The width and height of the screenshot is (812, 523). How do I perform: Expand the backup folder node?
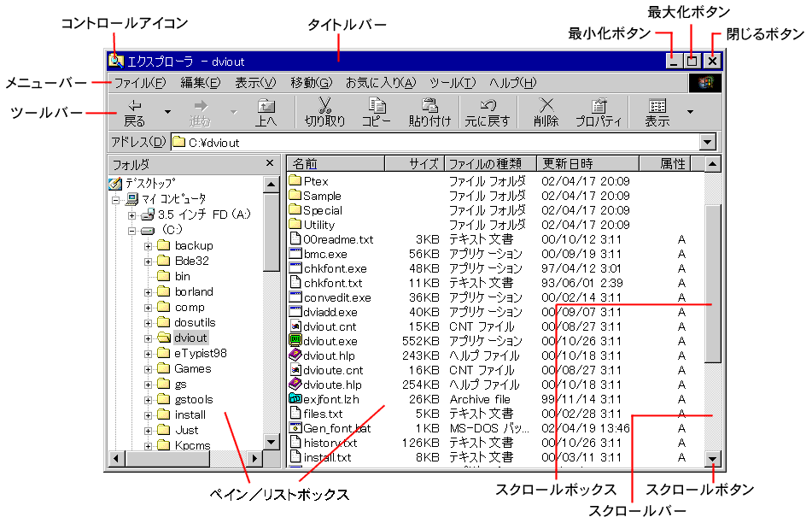(148, 246)
